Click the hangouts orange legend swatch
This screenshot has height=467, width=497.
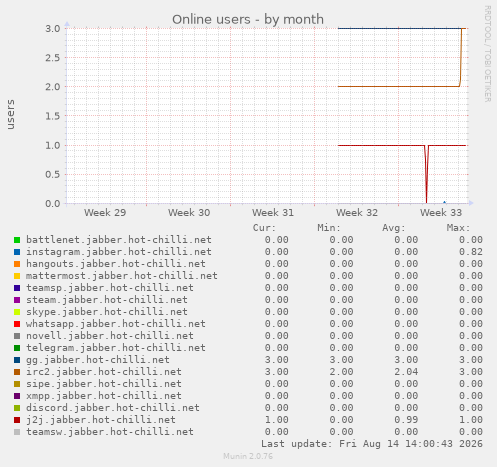click(x=17, y=264)
